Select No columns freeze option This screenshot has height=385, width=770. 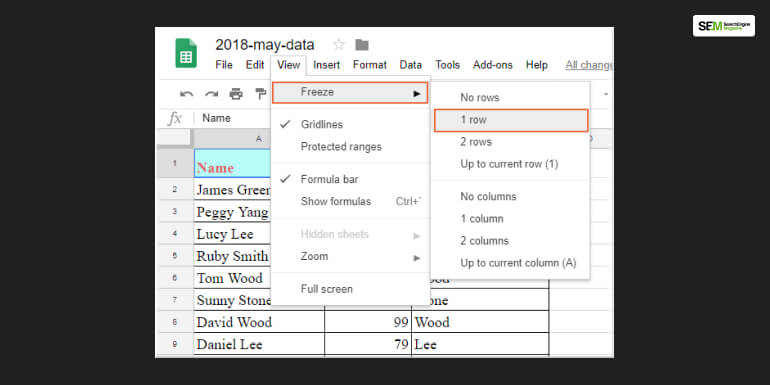click(x=511, y=196)
